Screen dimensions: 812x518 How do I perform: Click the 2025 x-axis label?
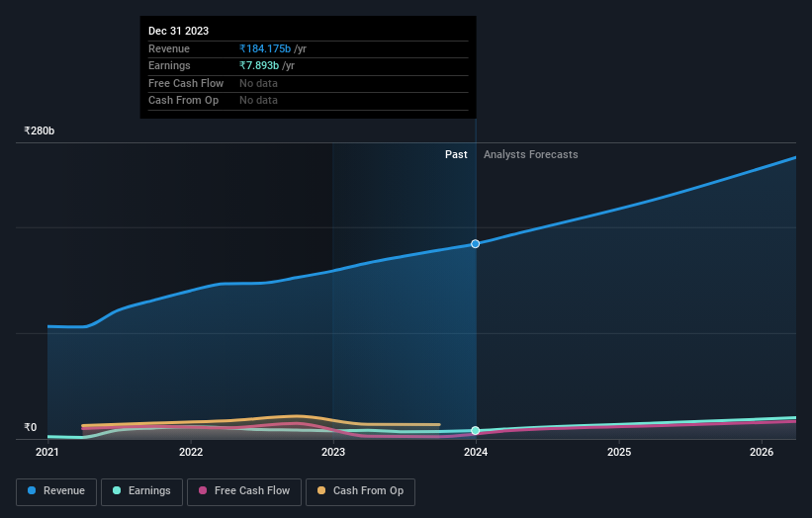click(x=619, y=452)
